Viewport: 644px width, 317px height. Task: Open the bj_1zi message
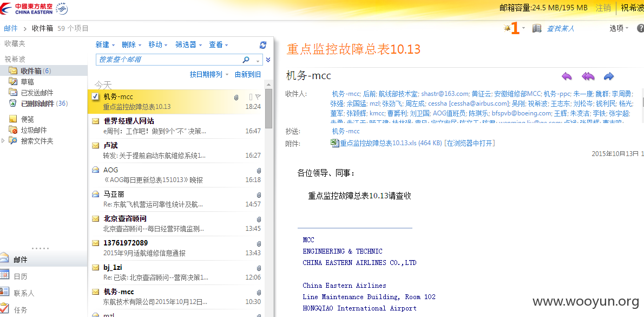click(x=176, y=272)
